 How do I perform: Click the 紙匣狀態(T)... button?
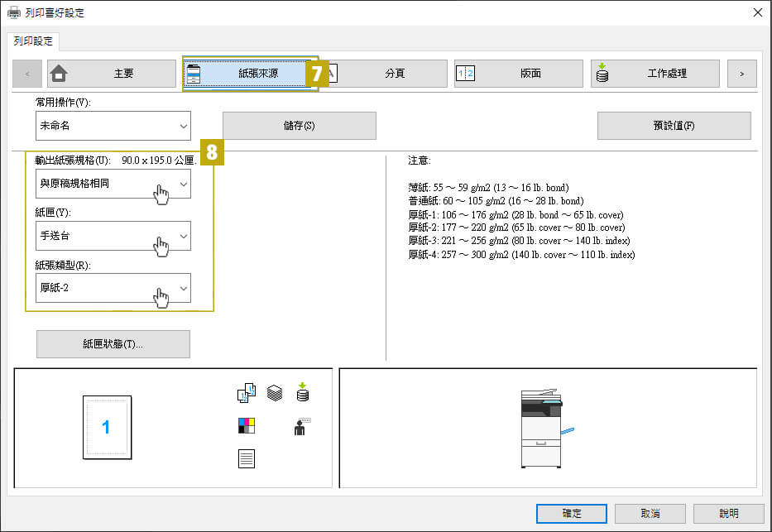[113, 344]
